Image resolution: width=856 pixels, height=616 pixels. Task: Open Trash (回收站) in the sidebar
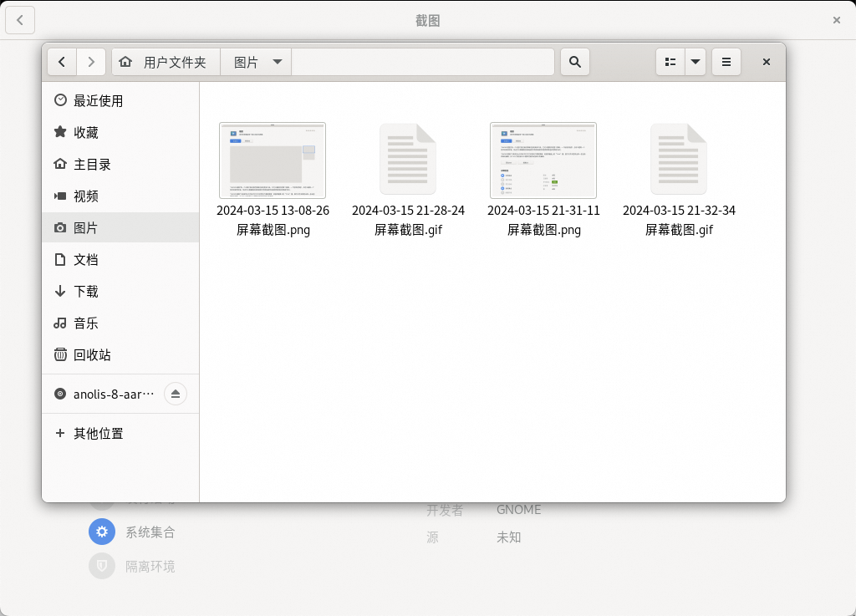coord(91,355)
